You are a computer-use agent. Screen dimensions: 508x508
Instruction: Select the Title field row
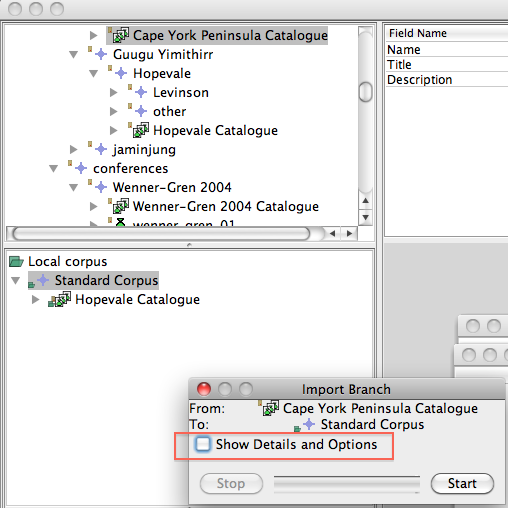[x=447, y=64]
